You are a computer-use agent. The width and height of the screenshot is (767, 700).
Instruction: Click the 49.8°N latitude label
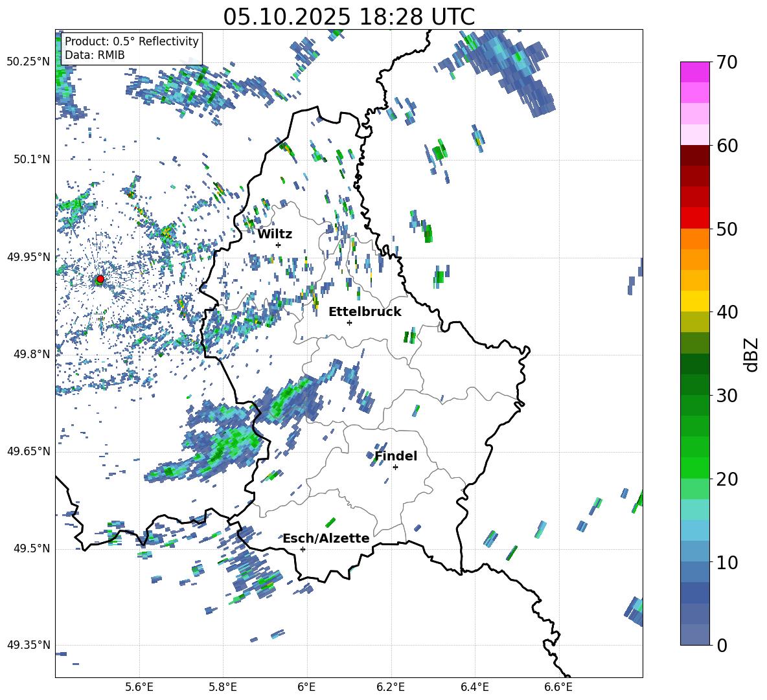pos(31,354)
